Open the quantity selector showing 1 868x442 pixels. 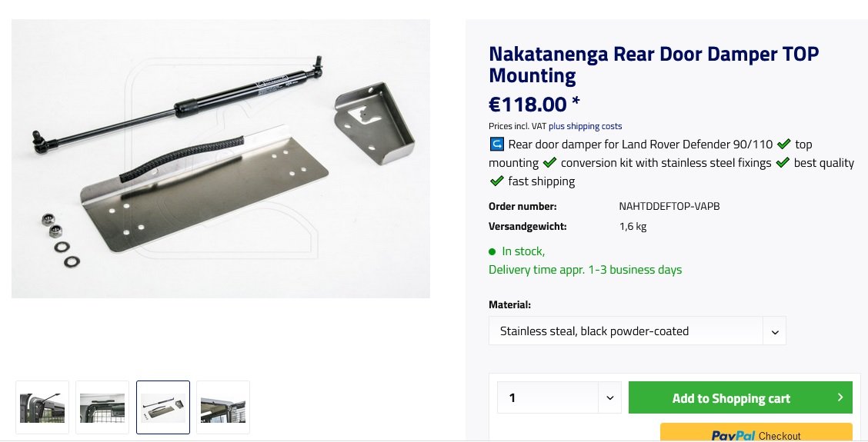[x=548, y=397]
